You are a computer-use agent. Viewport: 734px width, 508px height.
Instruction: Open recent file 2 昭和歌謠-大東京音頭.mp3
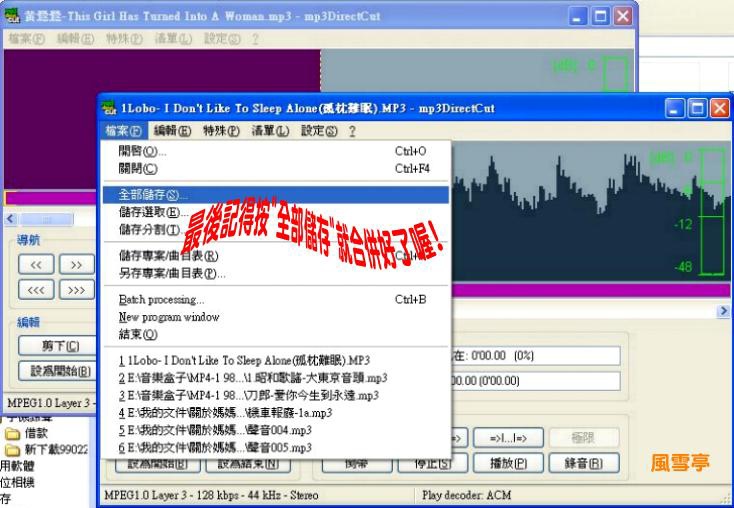pos(276,378)
